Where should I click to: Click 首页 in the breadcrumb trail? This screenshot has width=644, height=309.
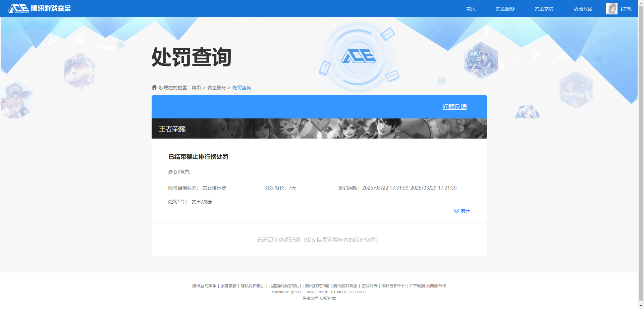[196, 88]
